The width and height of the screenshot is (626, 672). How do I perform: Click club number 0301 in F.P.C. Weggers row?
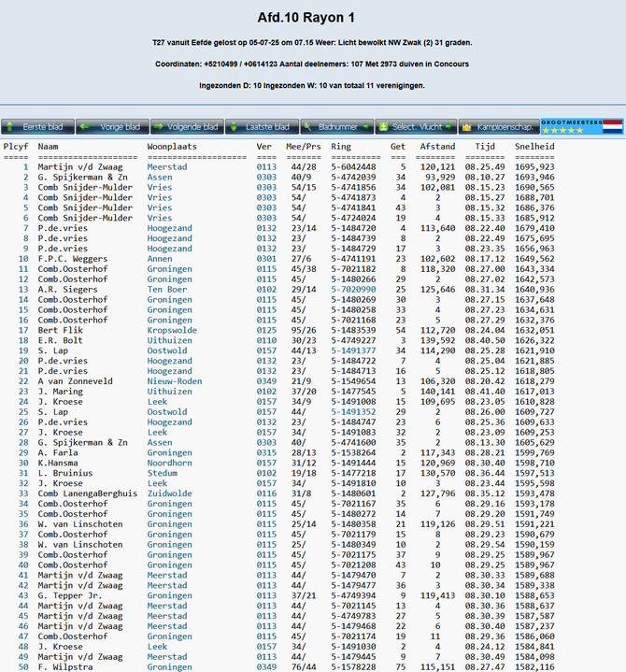[266, 259]
